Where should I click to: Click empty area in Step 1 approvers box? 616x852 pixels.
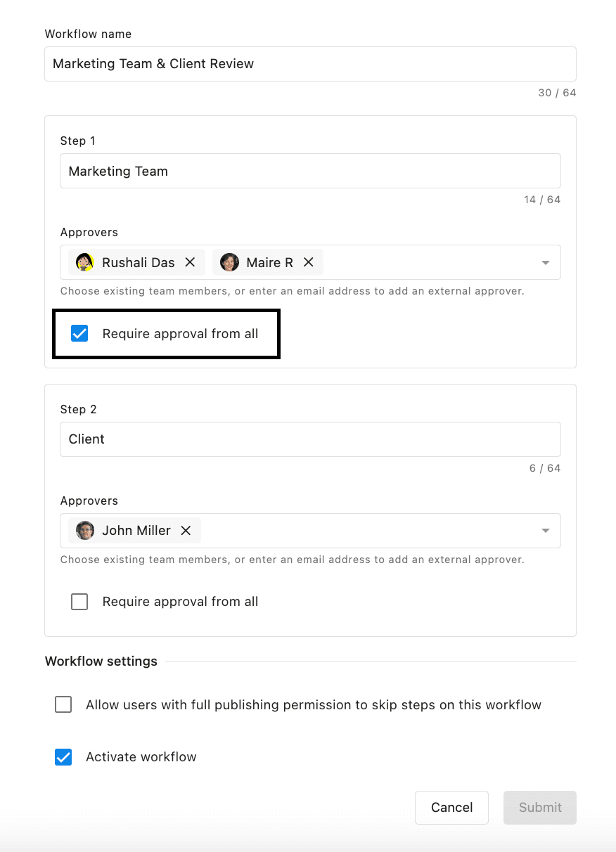pos(429,262)
